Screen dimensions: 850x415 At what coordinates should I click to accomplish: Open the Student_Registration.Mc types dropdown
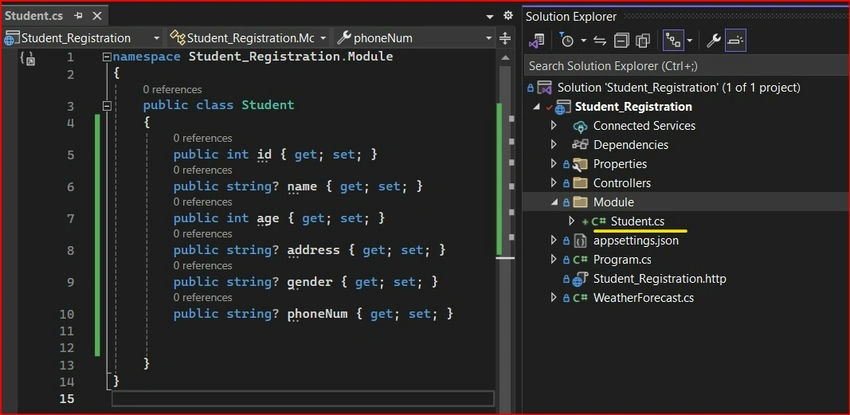[x=247, y=38]
